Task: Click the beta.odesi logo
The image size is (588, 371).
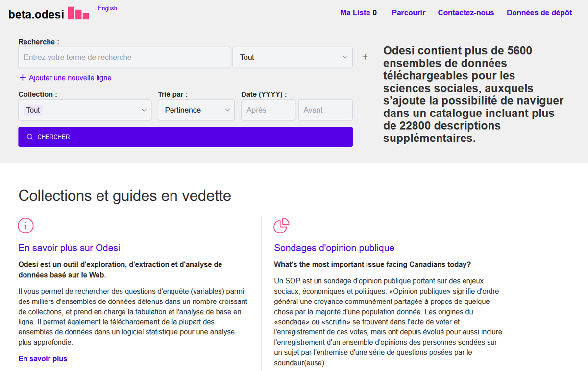Action: tap(49, 13)
